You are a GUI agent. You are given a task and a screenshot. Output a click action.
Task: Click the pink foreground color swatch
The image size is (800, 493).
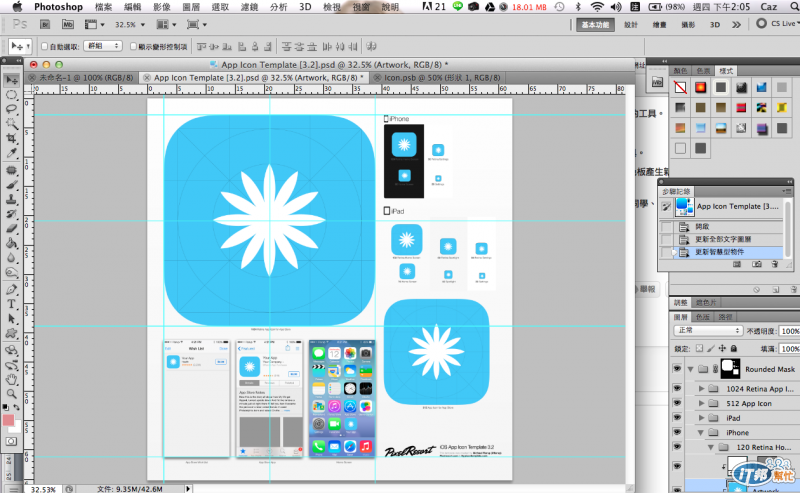point(9,420)
